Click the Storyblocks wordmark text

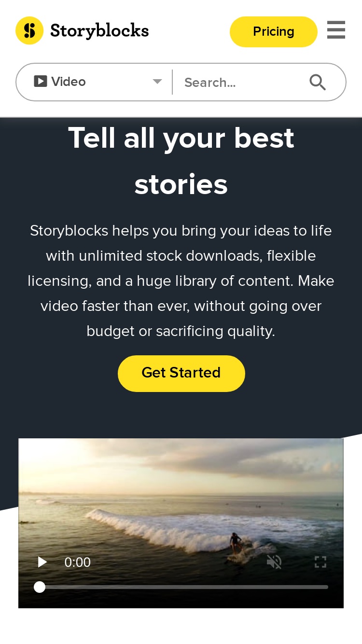tap(99, 30)
